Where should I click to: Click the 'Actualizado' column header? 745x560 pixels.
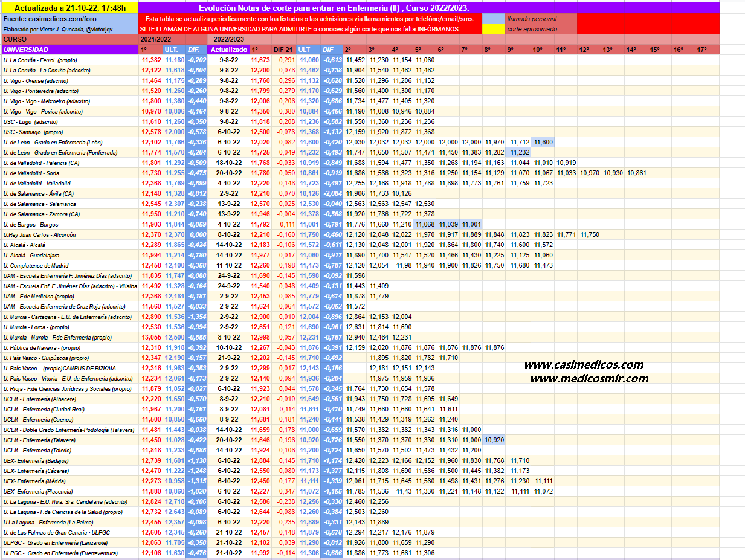(229, 50)
